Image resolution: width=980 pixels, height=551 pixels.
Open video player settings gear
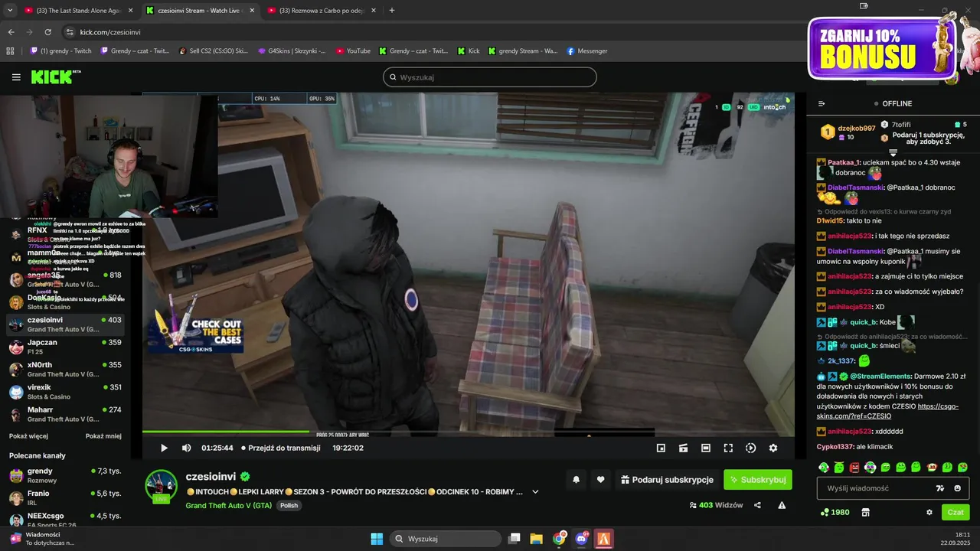click(773, 448)
